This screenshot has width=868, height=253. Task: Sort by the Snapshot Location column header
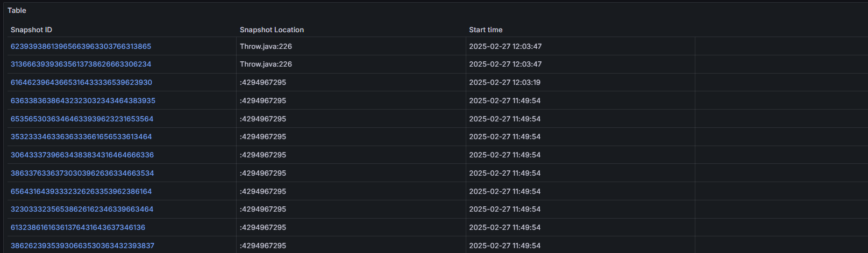(272, 30)
